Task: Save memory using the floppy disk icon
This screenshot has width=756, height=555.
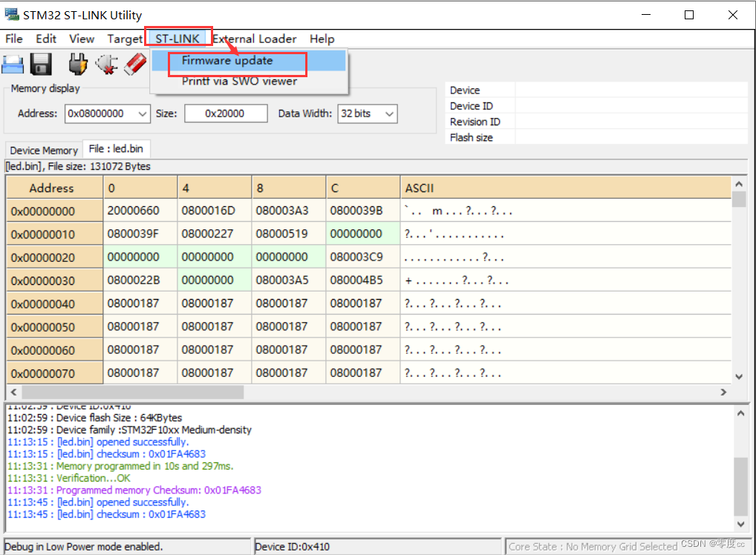Action: 41,65
